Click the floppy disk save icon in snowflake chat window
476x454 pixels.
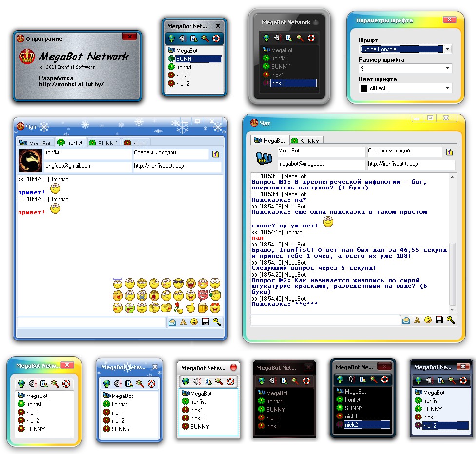206,322
